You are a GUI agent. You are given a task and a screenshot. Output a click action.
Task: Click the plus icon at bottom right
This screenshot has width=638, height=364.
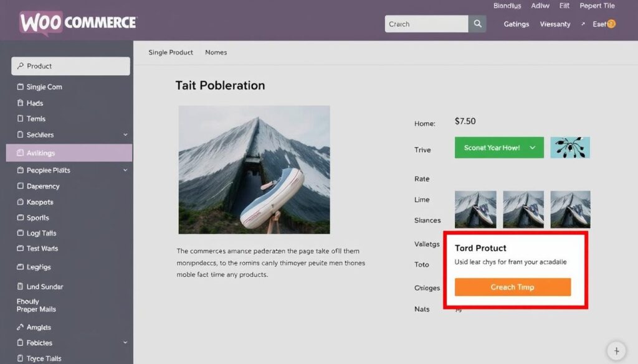point(616,350)
